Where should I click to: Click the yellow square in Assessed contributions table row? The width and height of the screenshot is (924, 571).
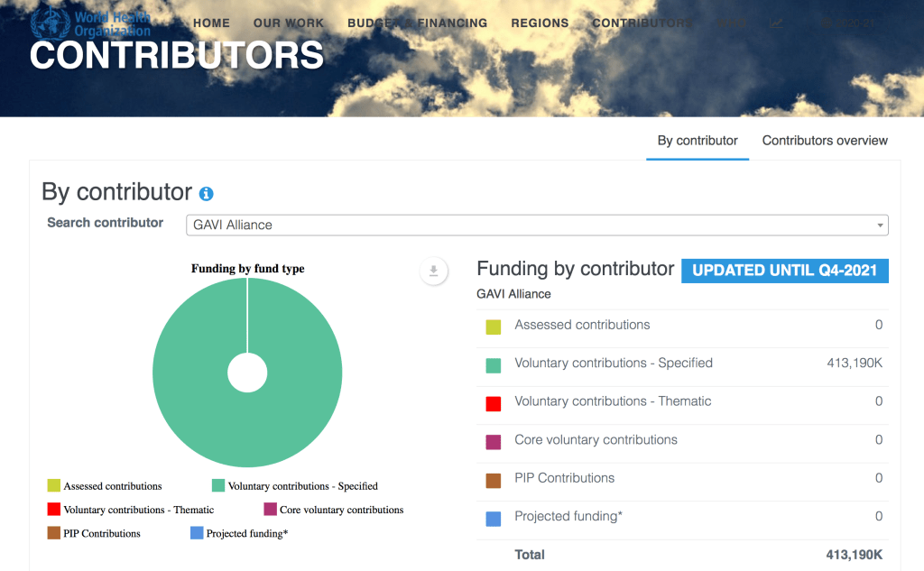pyautogui.click(x=494, y=327)
